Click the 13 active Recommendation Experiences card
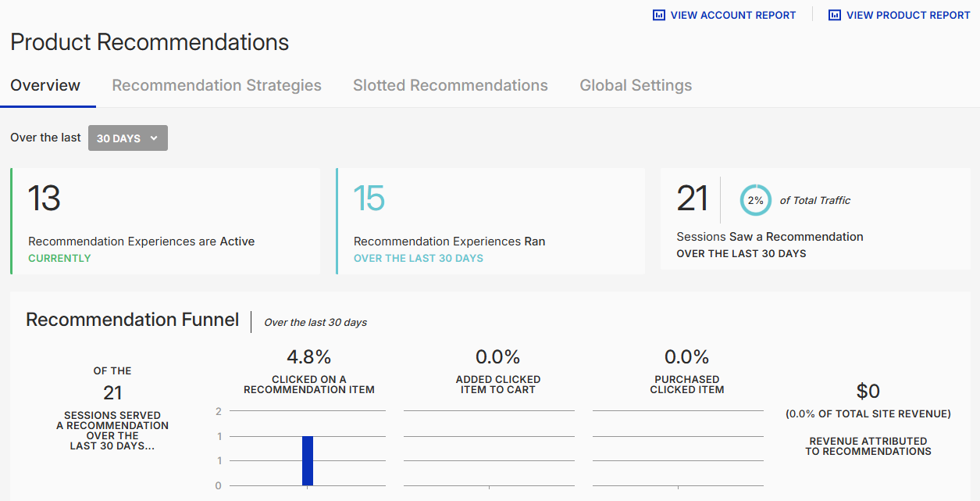 point(166,221)
